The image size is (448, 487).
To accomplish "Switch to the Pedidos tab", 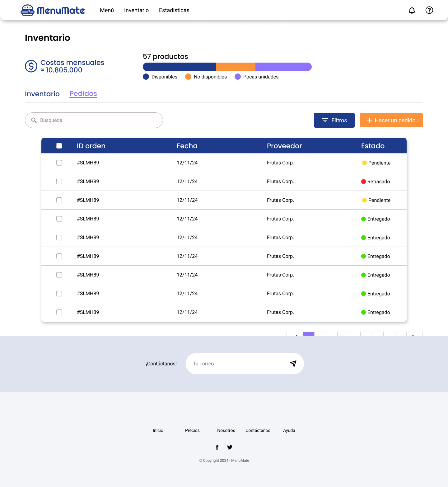I will pyautogui.click(x=83, y=94).
